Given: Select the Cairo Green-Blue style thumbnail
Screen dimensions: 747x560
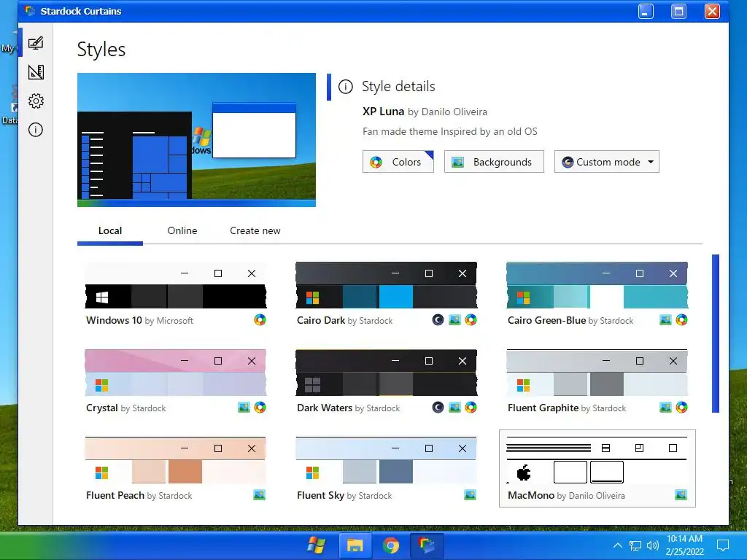Looking at the screenshot, I should pos(597,285).
